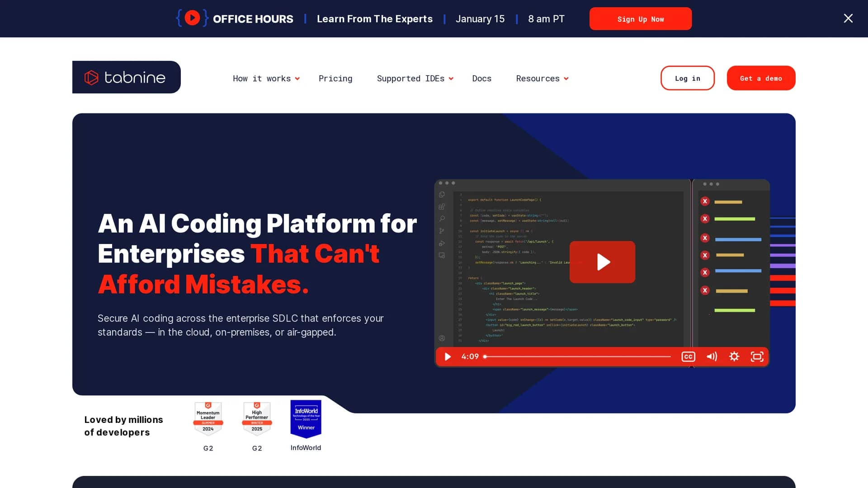The image size is (868, 488).
Task: Click the Log in button
Action: pyautogui.click(x=687, y=78)
